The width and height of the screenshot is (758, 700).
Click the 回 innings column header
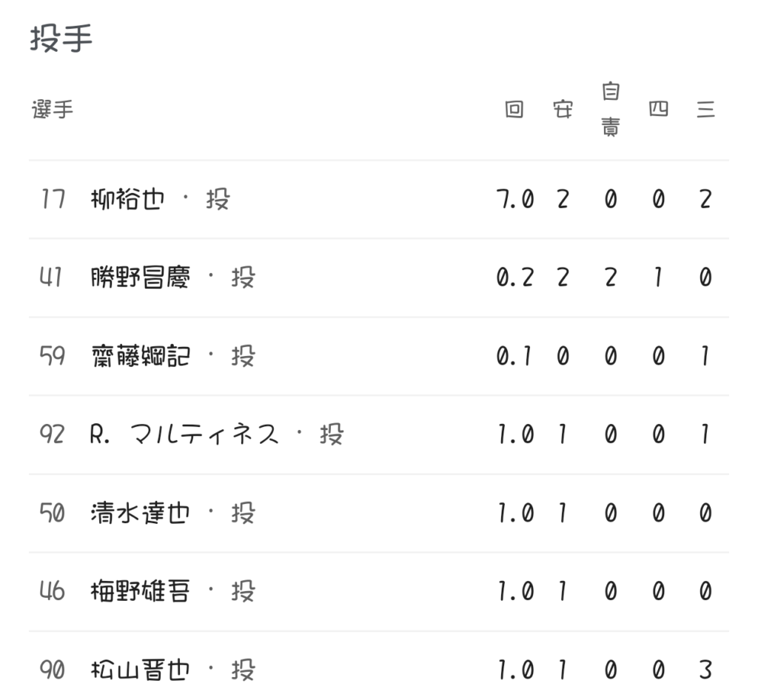pyautogui.click(x=514, y=110)
